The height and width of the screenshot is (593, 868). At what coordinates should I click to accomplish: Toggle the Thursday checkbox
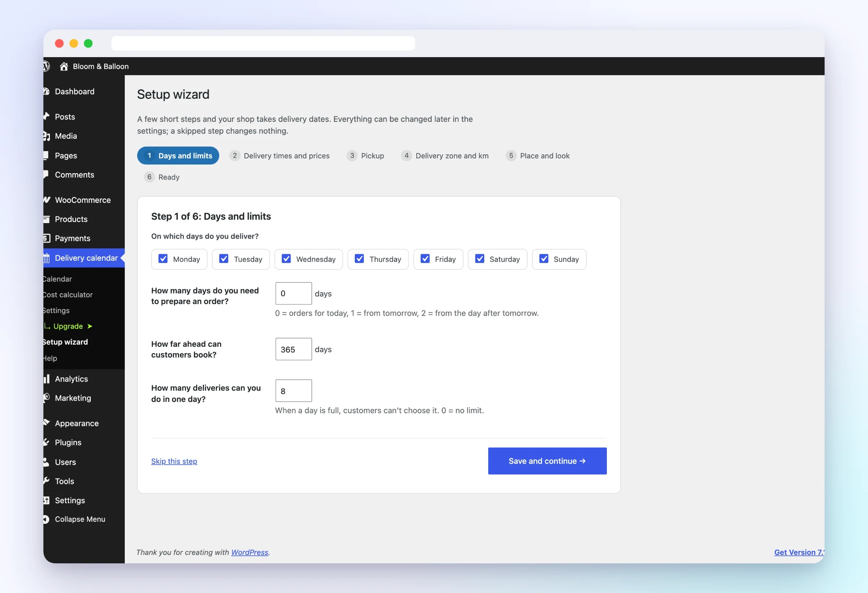tap(359, 259)
